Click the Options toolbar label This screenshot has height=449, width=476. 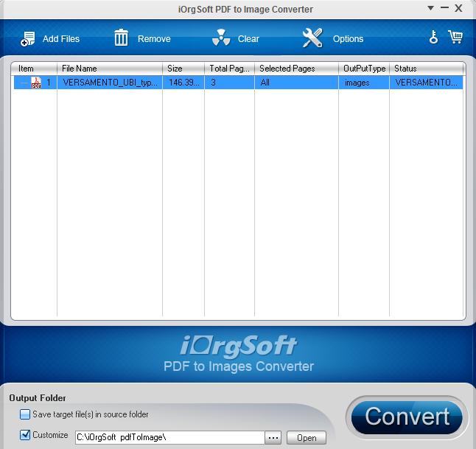(x=349, y=39)
